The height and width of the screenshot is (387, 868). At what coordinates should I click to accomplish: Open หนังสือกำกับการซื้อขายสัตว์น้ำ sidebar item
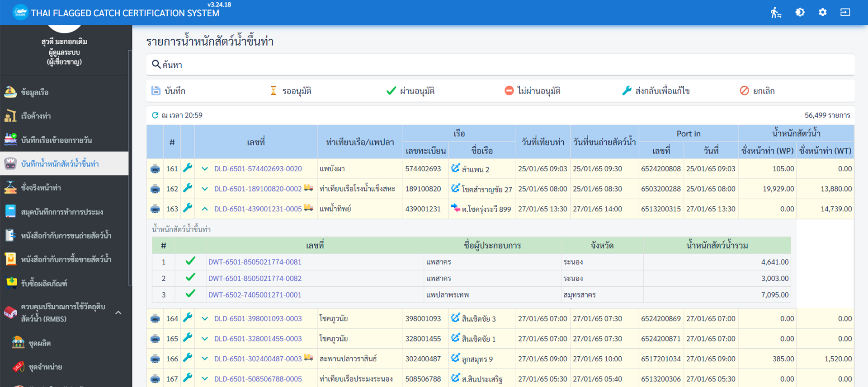click(64, 259)
